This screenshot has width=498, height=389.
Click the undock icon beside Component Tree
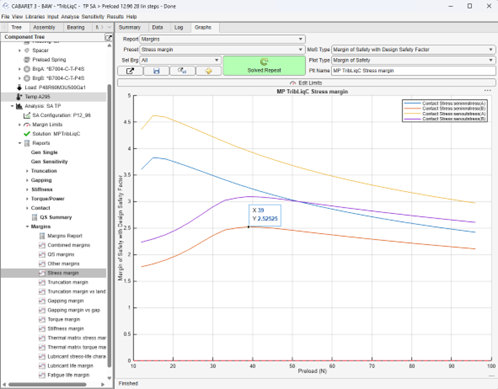(108, 37)
